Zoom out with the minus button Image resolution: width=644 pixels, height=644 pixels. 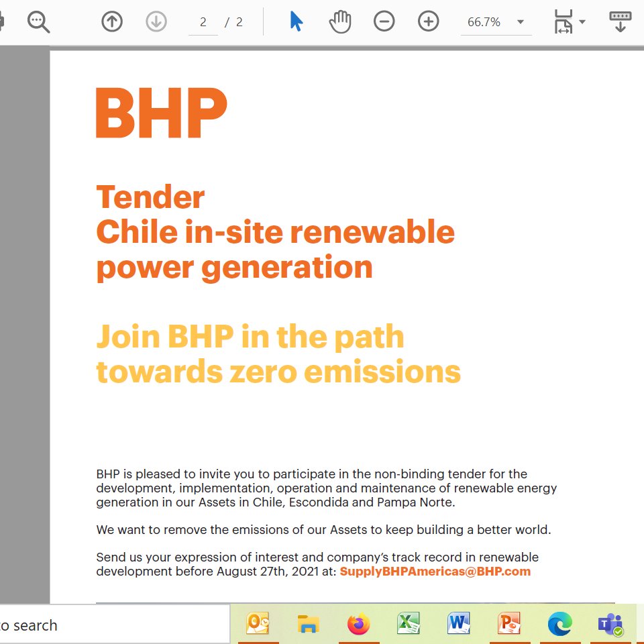pyautogui.click(x=384, y=21)
